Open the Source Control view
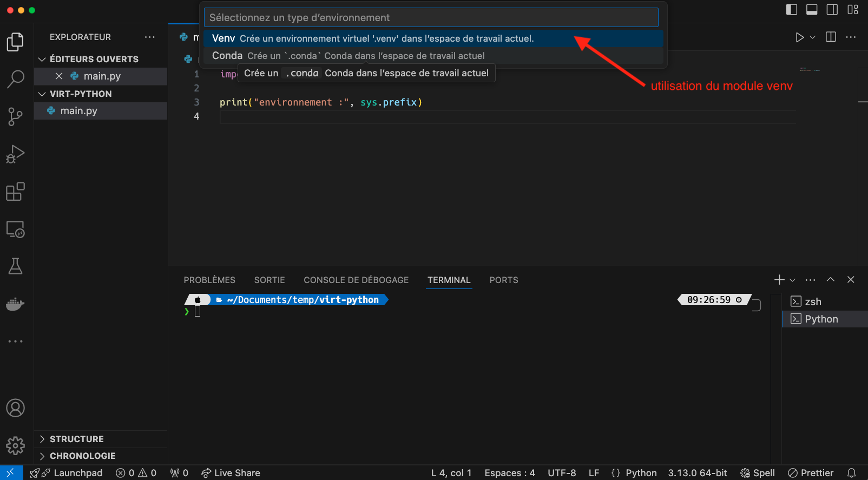This screenshot has height=480, width=868. click(15, 116)
